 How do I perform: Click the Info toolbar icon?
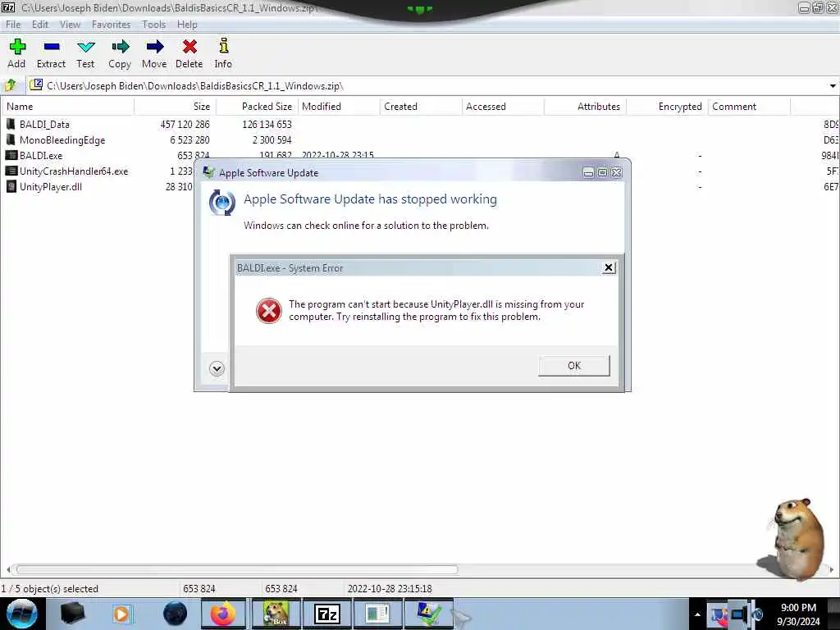click(x=224, y=46)
